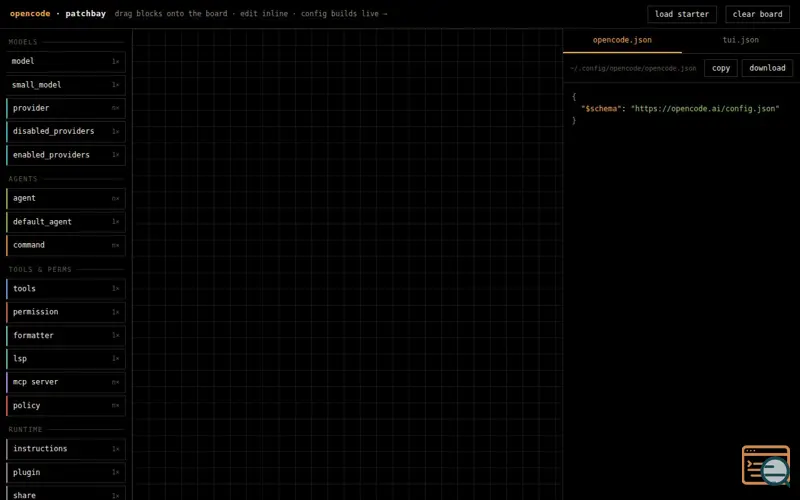Pick the plugin block
Viewport: 800px width, 500px height.
[x=66, y=472]
